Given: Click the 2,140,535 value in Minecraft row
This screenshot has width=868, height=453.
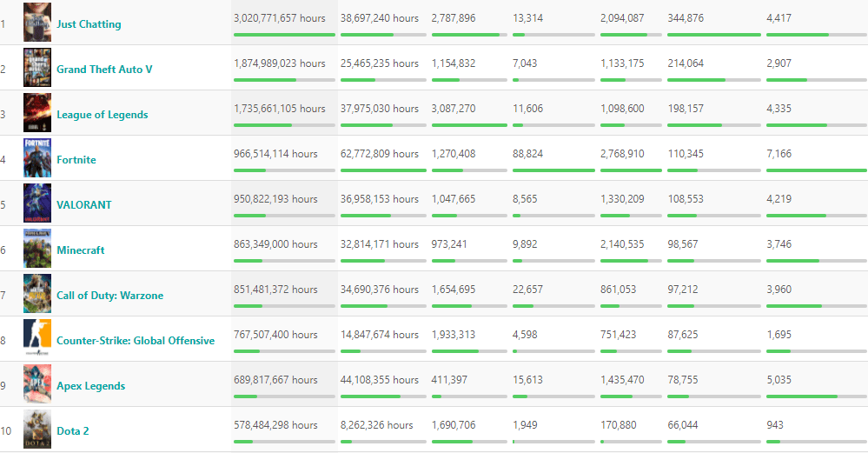Looking at the screenshot, I should (623, 244).
